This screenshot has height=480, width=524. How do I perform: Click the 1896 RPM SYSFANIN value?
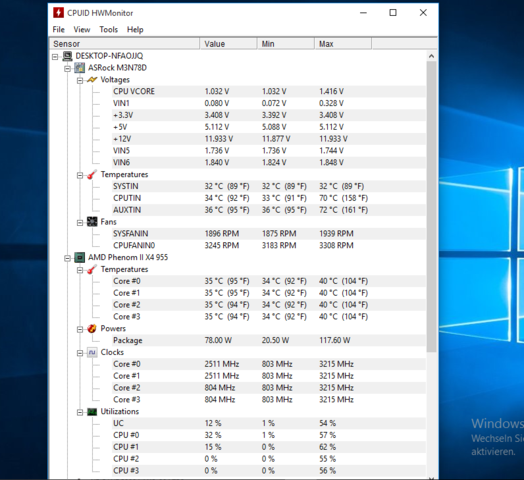coord(222,234)
